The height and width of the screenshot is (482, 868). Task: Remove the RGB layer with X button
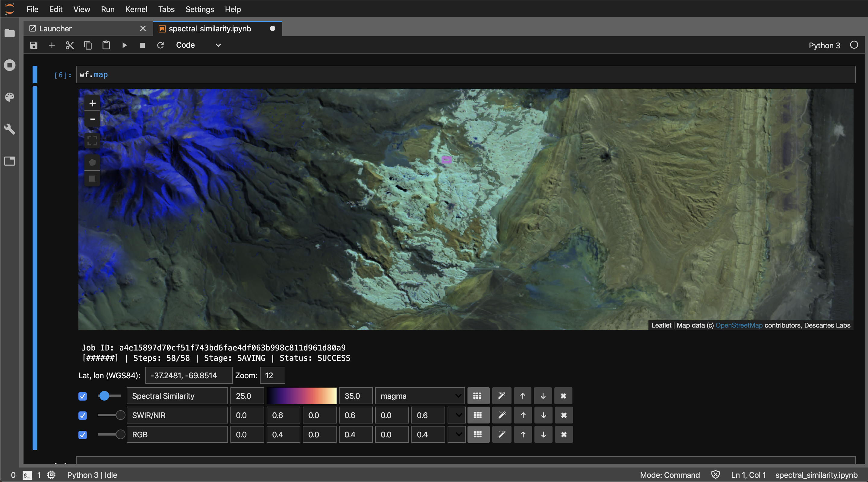click(x=564, y=434)
